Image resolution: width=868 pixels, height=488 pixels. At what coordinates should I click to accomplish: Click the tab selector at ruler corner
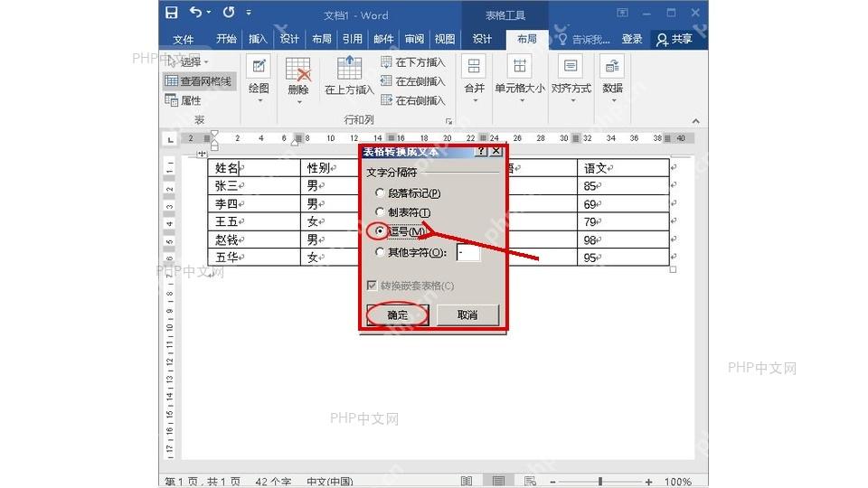click(171, 139)
